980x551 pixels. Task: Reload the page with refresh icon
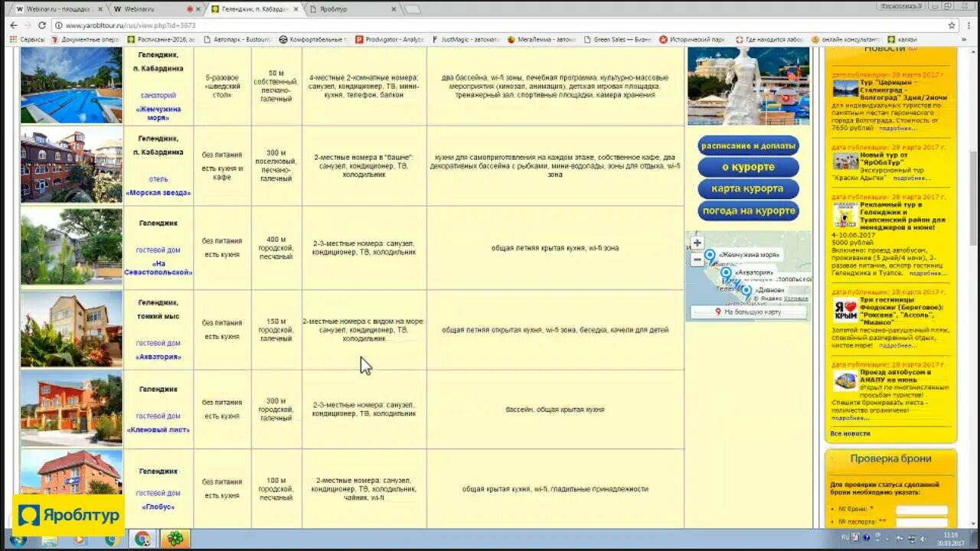tap(42, 25)
